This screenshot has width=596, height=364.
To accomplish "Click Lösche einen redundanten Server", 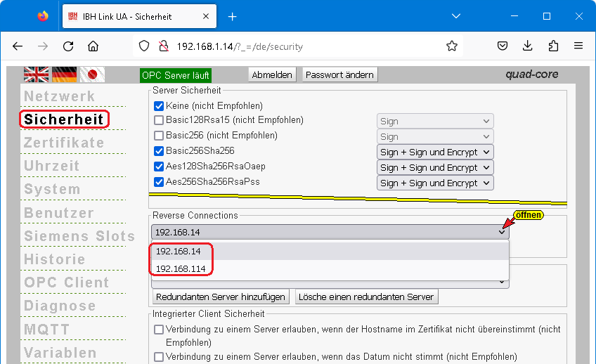I will click(x=366, y=297).
